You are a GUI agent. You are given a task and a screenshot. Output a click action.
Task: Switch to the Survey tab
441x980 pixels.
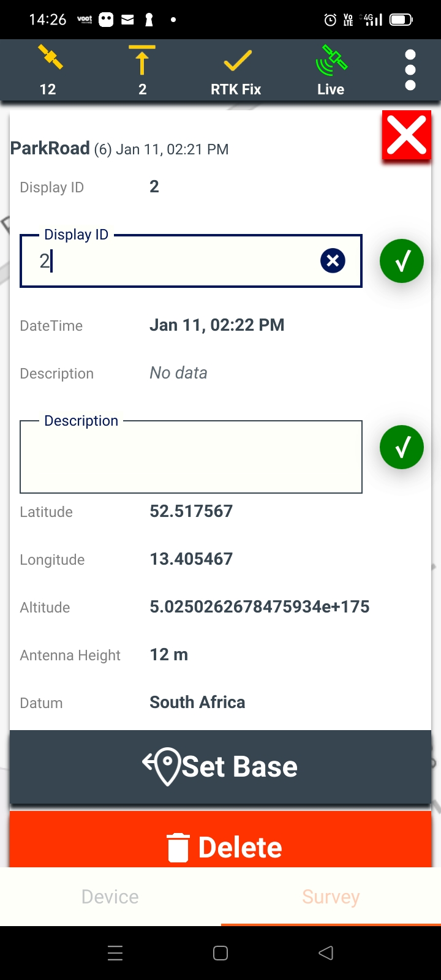tap(331, 897)
